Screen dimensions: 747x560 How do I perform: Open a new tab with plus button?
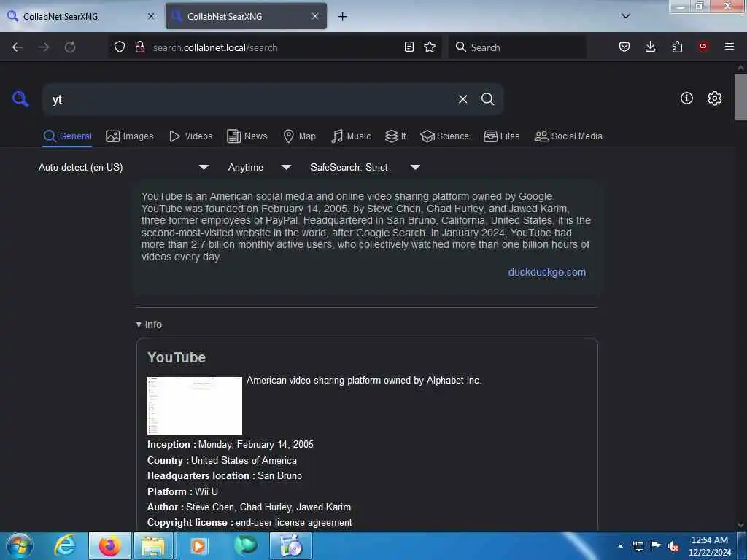pos(343,17)
